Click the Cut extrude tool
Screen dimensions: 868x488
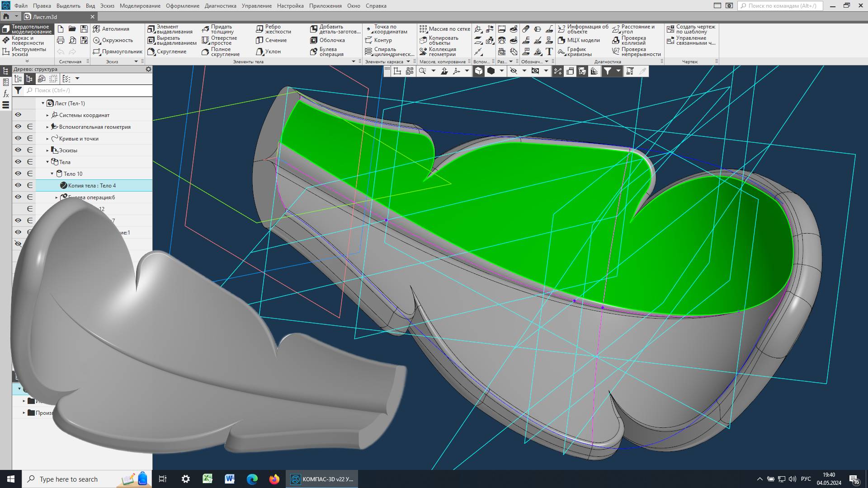[172, 41]
